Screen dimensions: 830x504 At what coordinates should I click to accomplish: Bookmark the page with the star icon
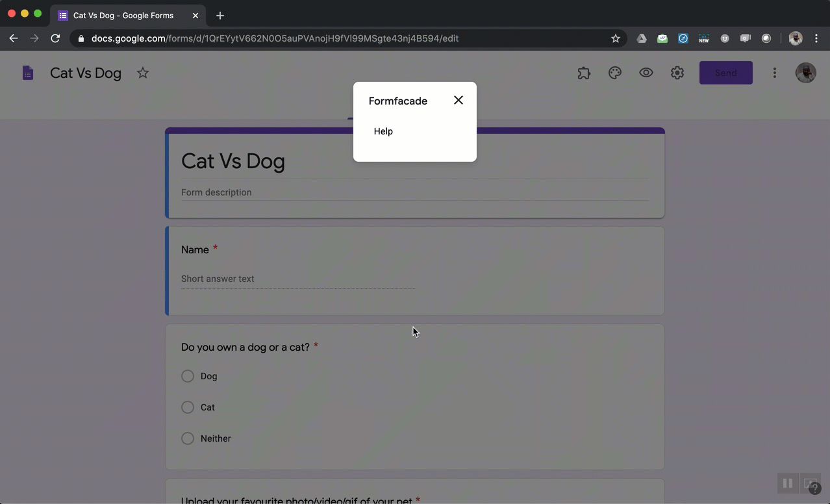pyautogui.click(x=616, y=38)
